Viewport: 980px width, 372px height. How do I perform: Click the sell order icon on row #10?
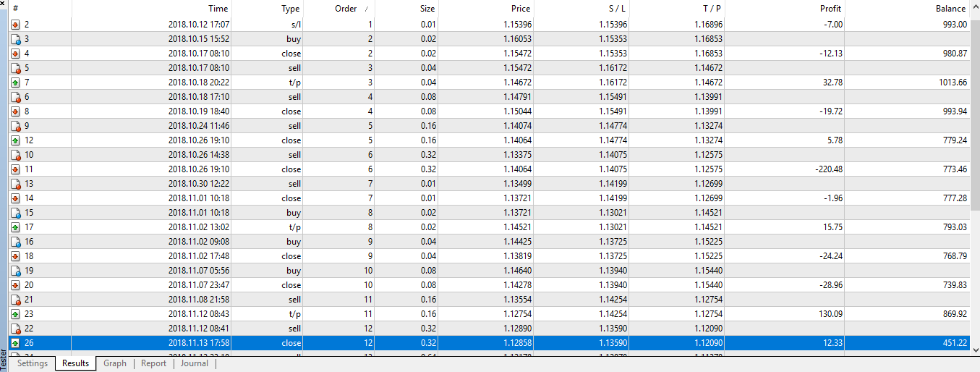click(x=16, y=155)
